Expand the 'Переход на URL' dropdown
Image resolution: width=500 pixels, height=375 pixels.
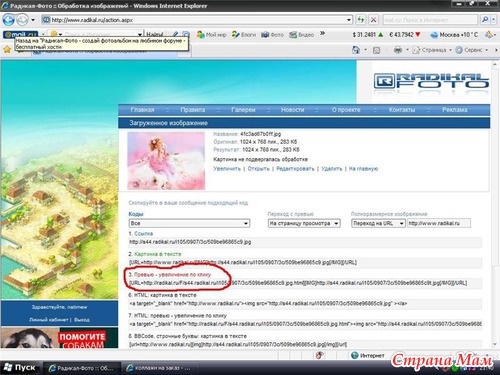[378, 223]
